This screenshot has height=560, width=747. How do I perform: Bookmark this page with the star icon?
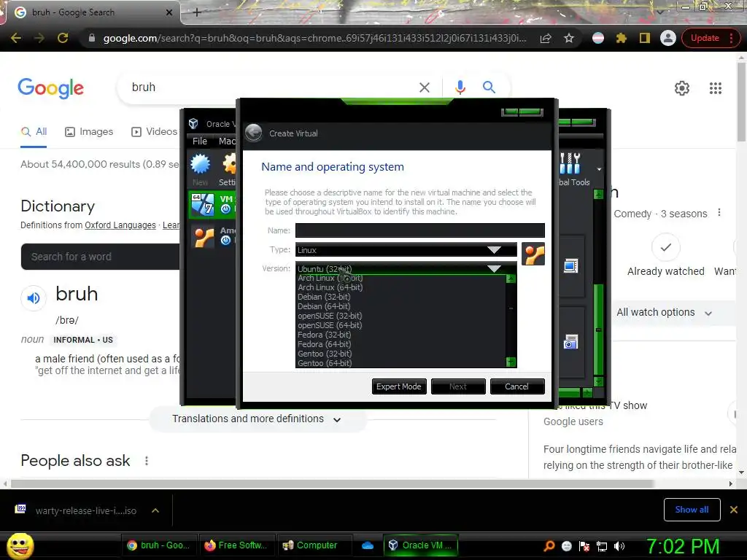[569, 38]
